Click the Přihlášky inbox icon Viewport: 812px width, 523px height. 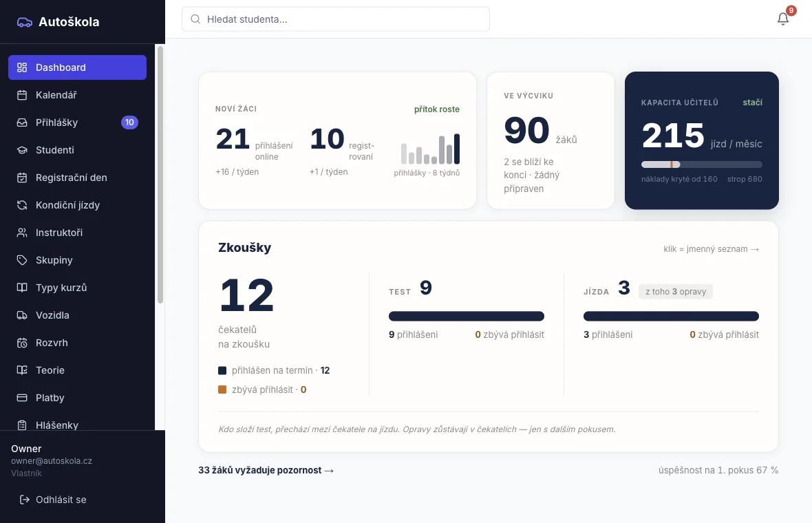tap(22, 122)
